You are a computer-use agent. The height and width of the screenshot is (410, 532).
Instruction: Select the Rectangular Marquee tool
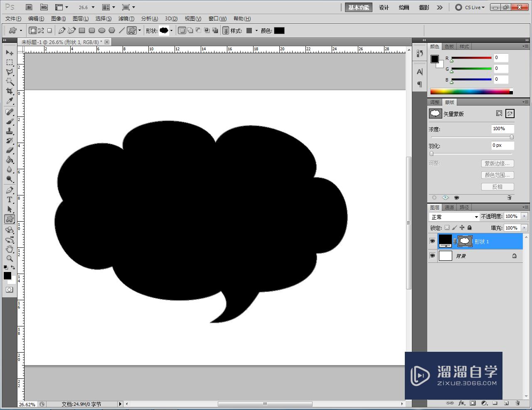click(10, 62)
